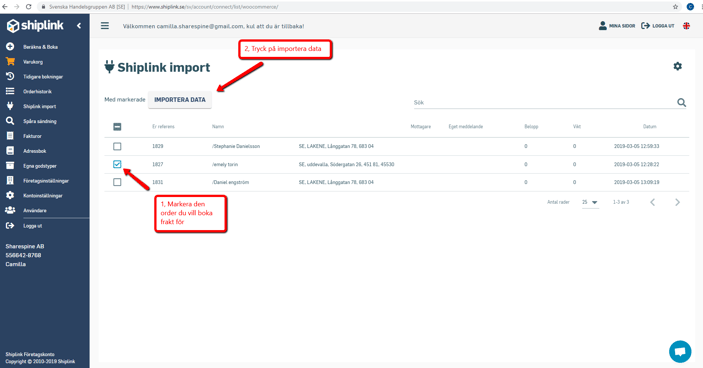
Task: Click the Tidigare bokningar history icon
Action: (10, 77)
